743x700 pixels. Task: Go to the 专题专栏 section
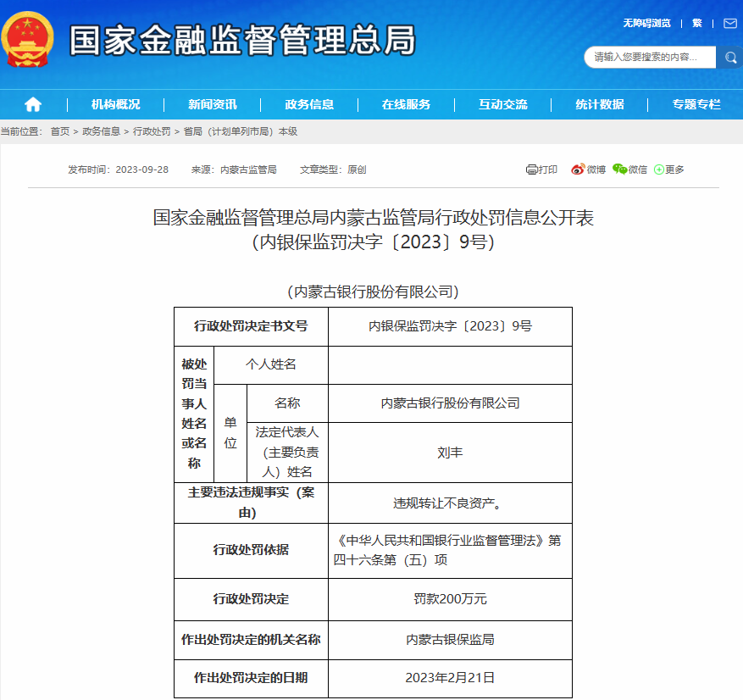click(x=696, y=104)
